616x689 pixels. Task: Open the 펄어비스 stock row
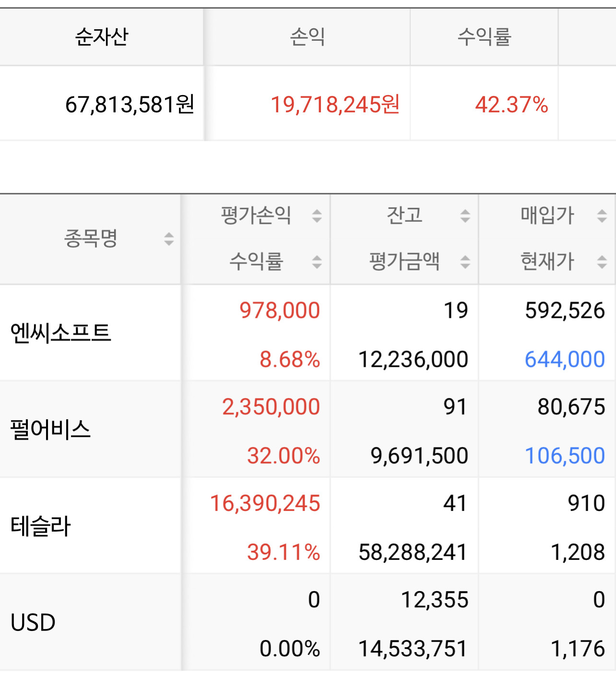coord(308,429)
